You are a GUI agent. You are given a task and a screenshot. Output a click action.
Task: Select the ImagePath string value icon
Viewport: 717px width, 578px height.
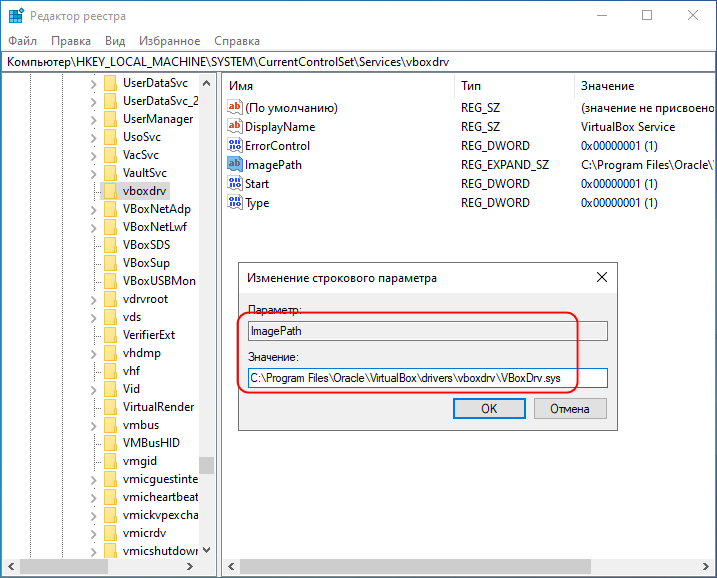pos(235,164)
